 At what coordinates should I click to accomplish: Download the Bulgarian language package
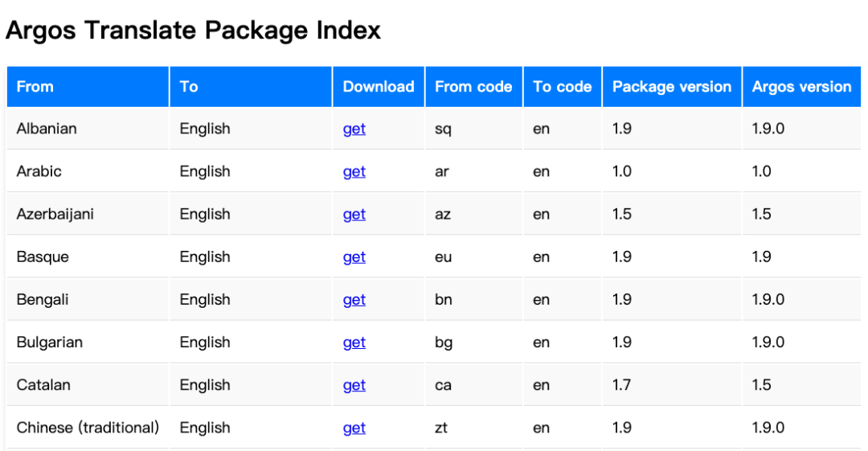point(354,342)
